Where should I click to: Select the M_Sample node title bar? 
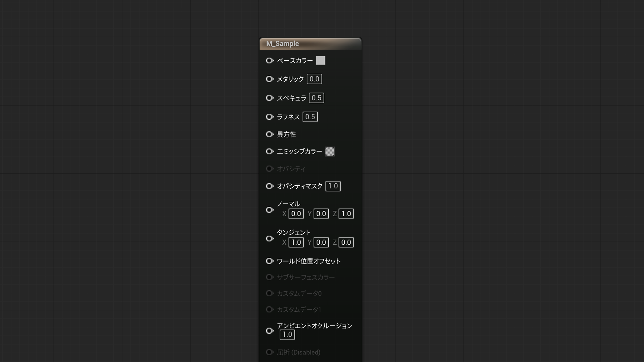(x=311, y=44)
